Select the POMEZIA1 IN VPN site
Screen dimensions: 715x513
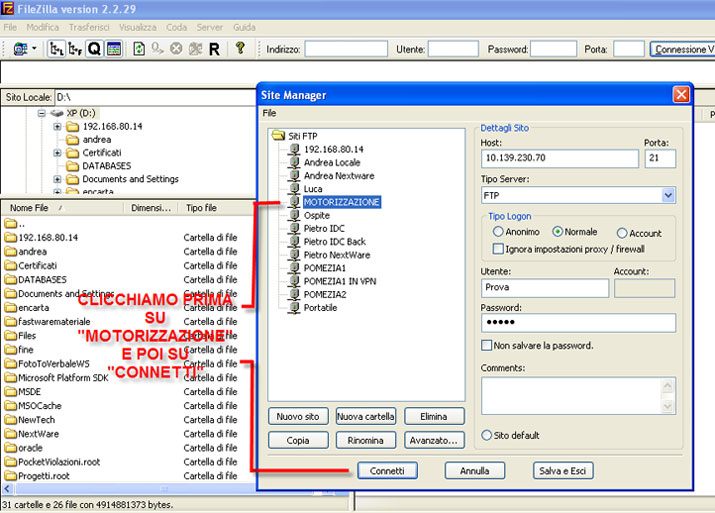[x=340, y=281]
